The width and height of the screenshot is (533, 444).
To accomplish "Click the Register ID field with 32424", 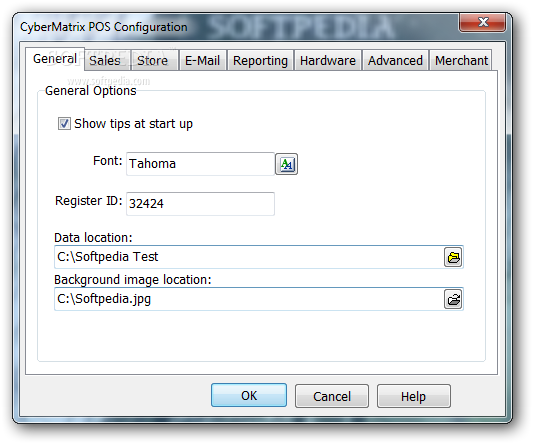I will (200, 204).
